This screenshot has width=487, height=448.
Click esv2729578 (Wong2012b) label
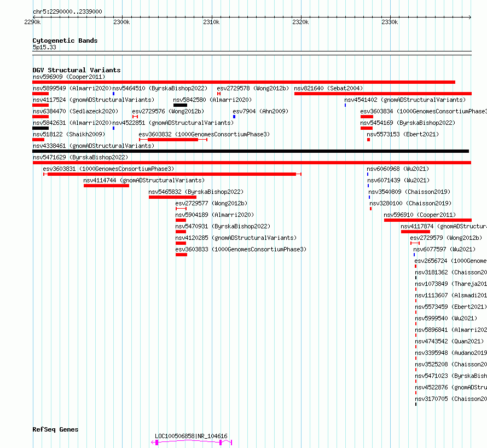coord(253,88)
